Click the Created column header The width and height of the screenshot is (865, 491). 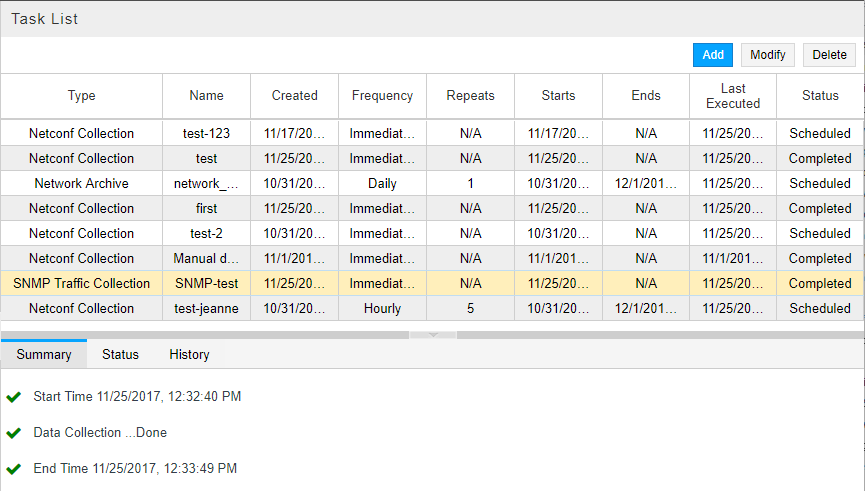[x=294, y=96]
